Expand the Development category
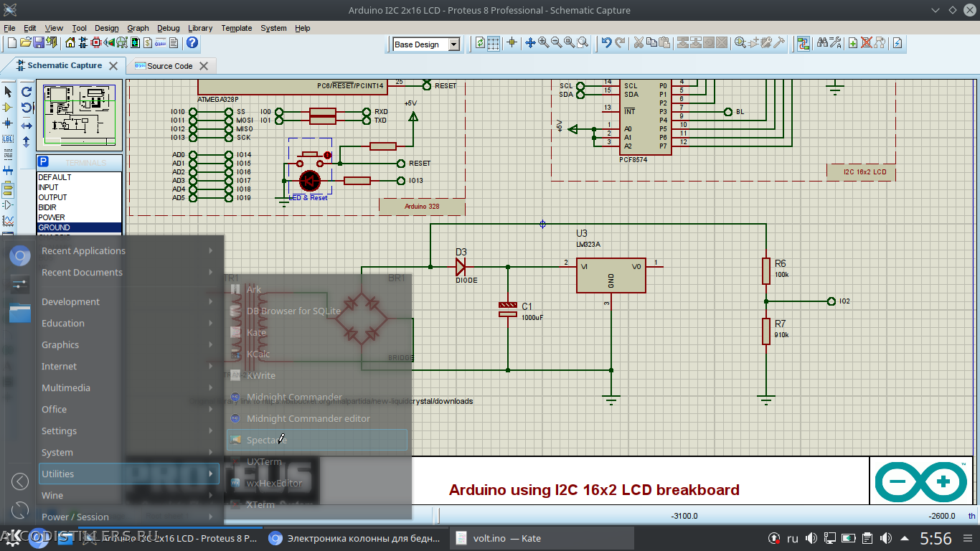980x551 pixels. tap(129, 301)
